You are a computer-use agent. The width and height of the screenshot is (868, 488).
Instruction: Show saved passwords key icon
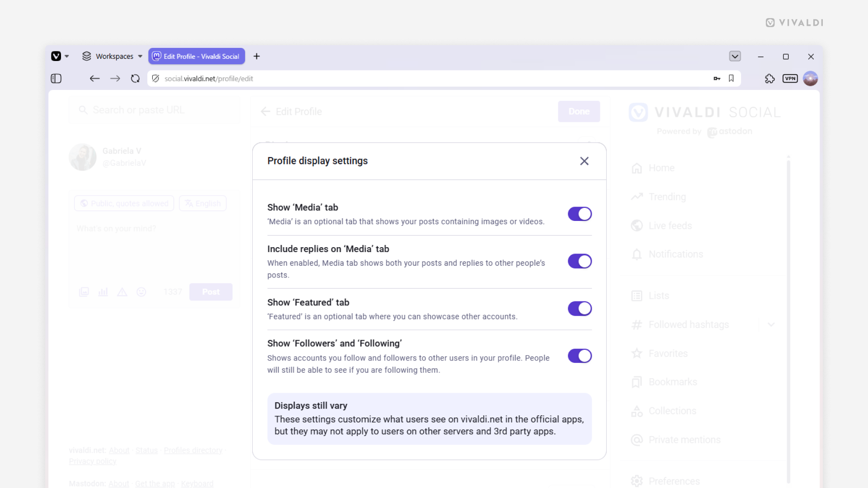[717, 79]
